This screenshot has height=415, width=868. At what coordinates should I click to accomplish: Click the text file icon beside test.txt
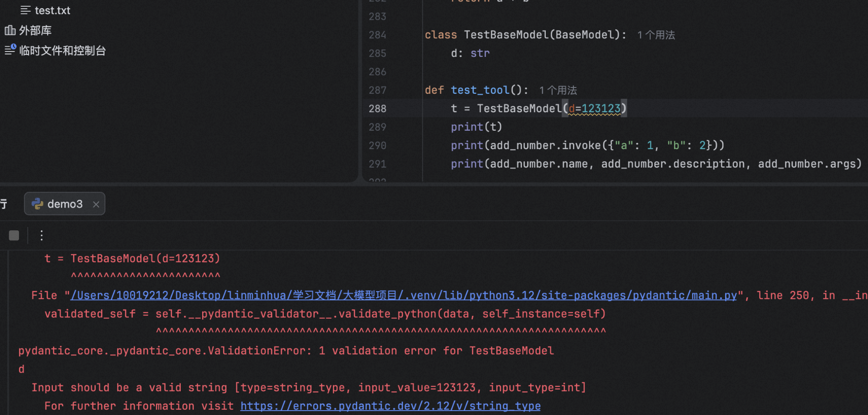[x=26, y=10]
